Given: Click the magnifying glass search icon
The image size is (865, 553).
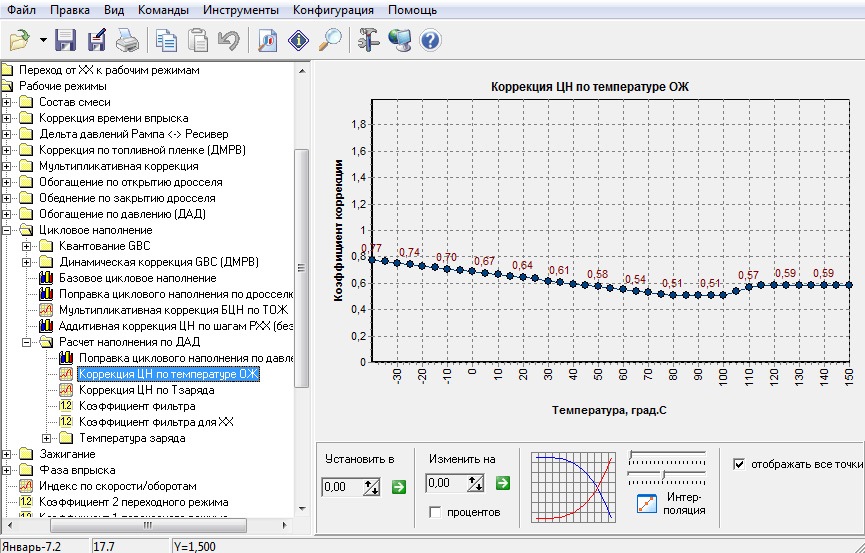Looking at the screenshot, I should pyautogui.click(x=330, y=40).
